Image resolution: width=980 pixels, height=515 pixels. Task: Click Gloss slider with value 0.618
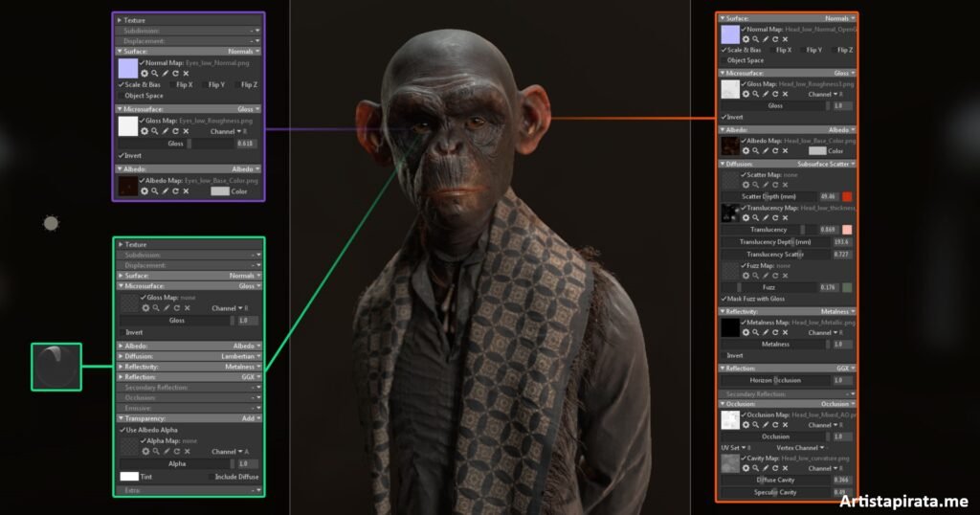pyautogui.click(x=176, y=144)
